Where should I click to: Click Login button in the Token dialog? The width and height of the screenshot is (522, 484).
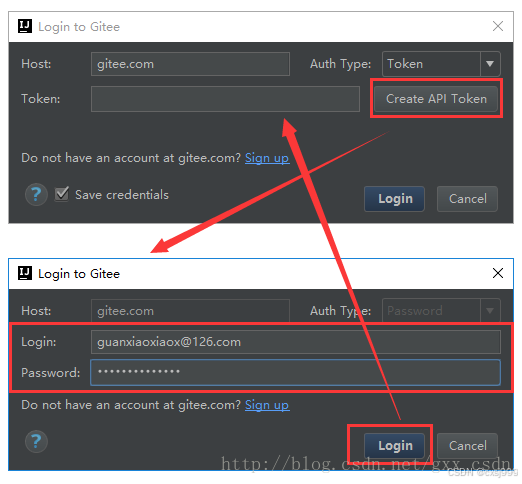395,199
